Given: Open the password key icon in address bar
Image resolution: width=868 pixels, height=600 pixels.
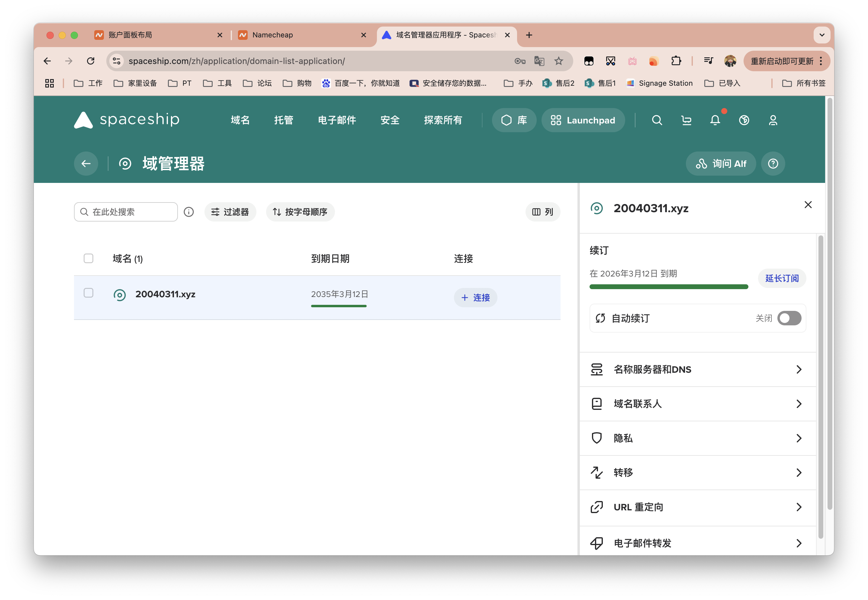Looking at the screenshot, I should (520, 61).
